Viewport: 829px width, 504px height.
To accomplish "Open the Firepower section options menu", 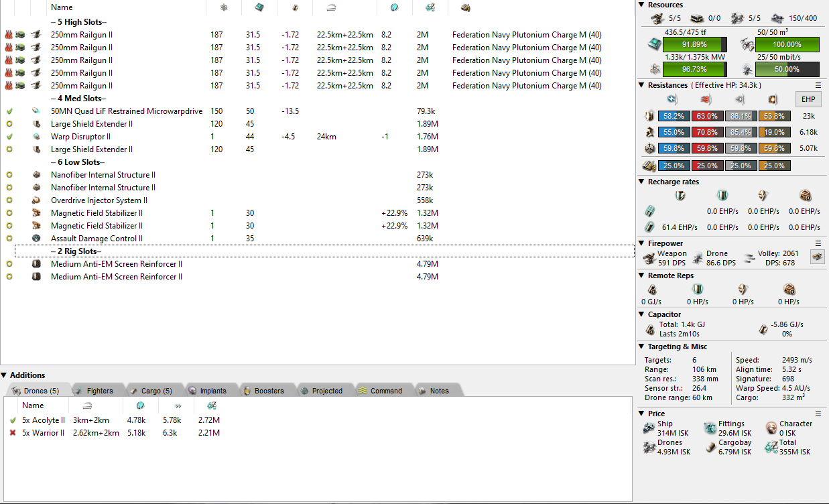I will click(x=818, y=243).
